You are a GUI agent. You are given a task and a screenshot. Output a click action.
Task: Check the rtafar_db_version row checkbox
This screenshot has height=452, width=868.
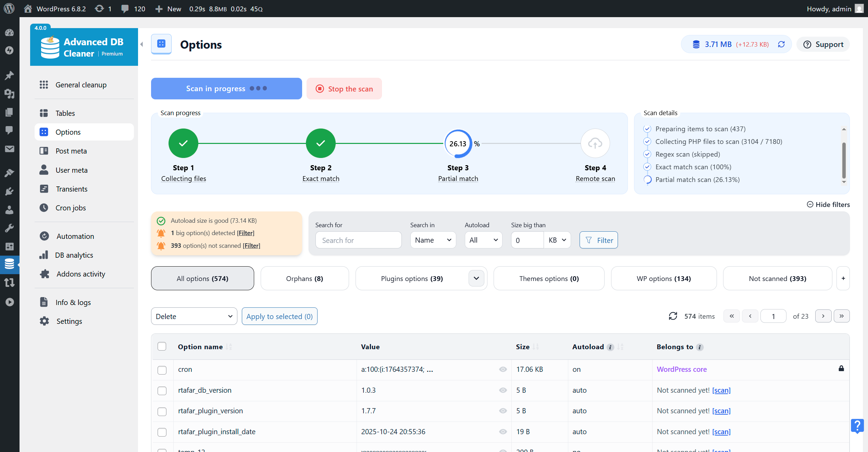pyautogui.click(x=162, y=391)
